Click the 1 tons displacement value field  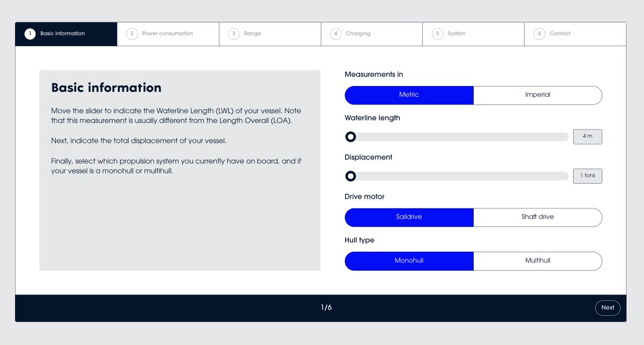588,176
